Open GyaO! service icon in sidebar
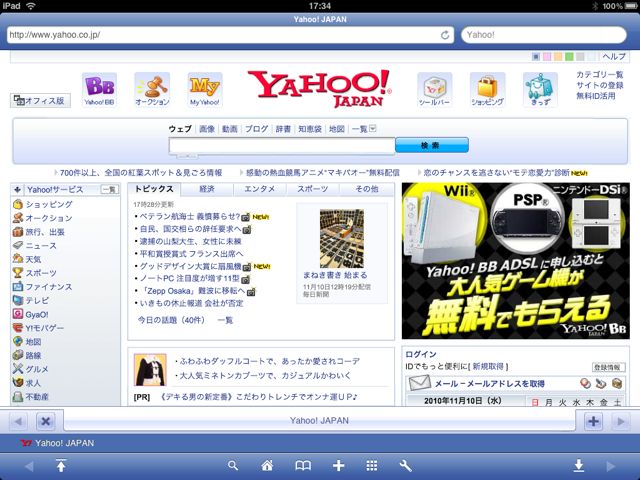Screen dimensions: 640x480 click(x=18, y=314)
